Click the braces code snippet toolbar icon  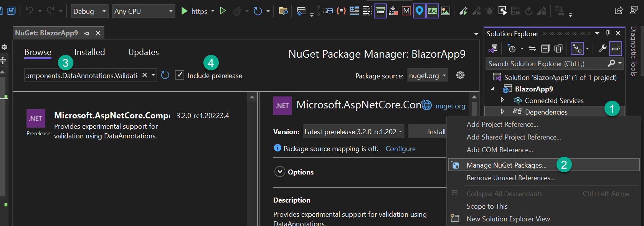click(341, 11)
